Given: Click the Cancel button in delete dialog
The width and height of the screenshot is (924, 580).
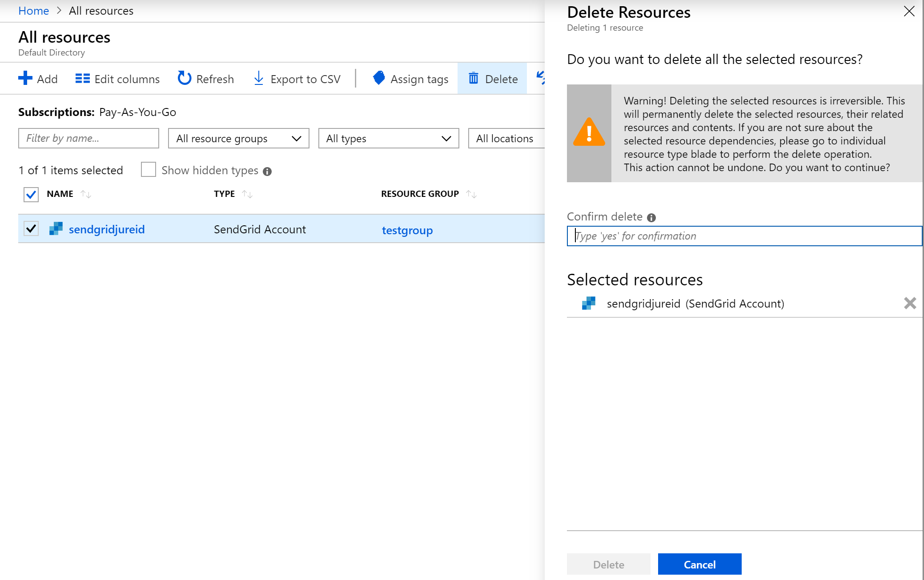Looking at the screenshot, I should point(699,563).
